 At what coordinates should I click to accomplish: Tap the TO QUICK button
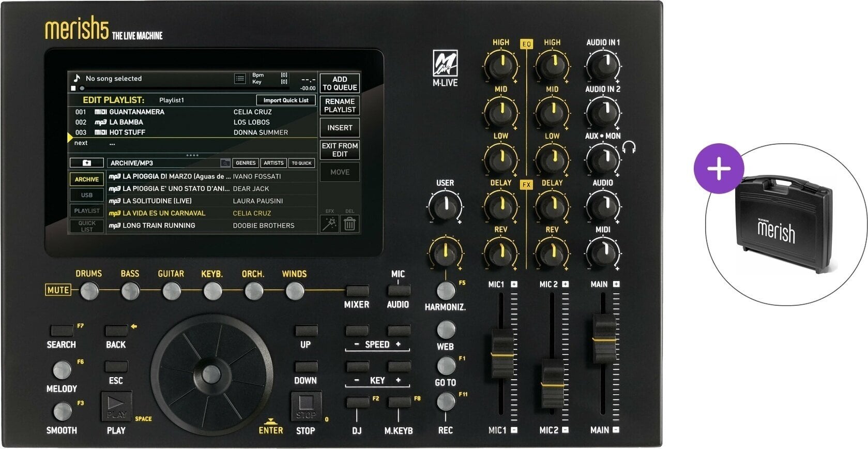pyautogui.click(x=301, y=163)
